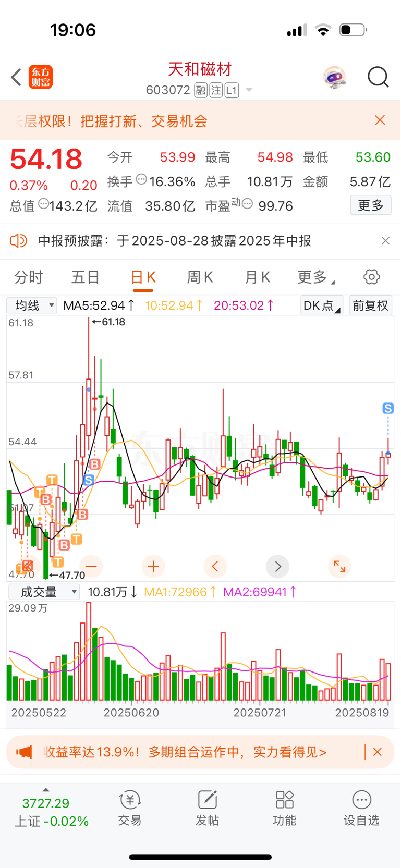Tap the blue S signal marker at top right
The width and height of the screenshot is (401, 868).
click(388, 408)
